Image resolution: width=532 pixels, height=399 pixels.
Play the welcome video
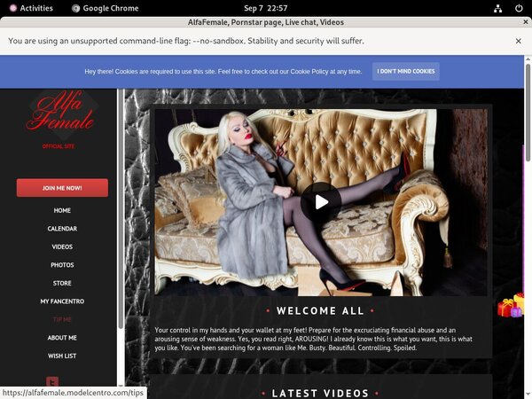tap(321, 202)
